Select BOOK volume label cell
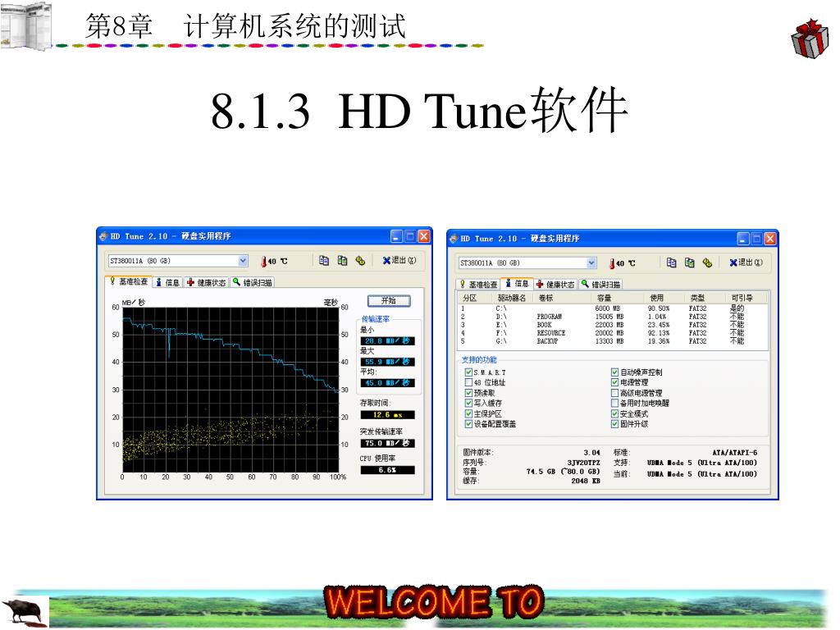The width and height of the screenshot is (840, 630). click(545, 325)
